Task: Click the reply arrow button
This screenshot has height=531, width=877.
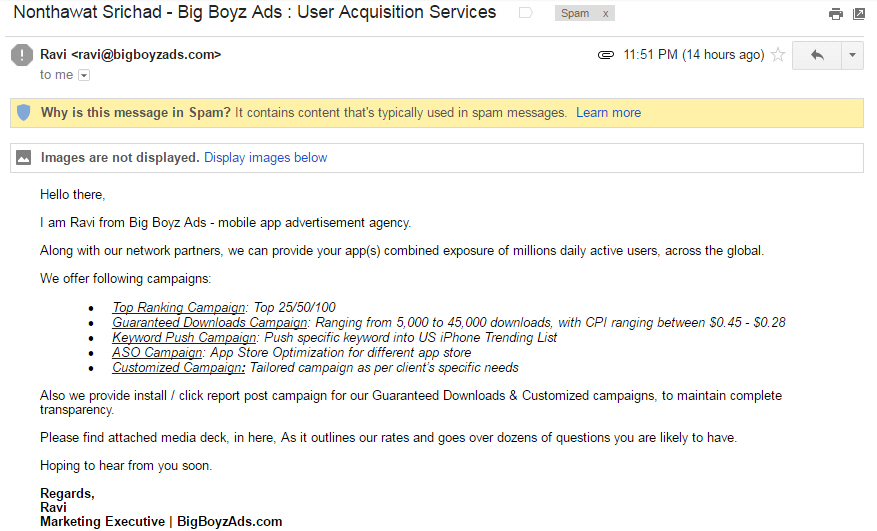Action: click(817, 55)
